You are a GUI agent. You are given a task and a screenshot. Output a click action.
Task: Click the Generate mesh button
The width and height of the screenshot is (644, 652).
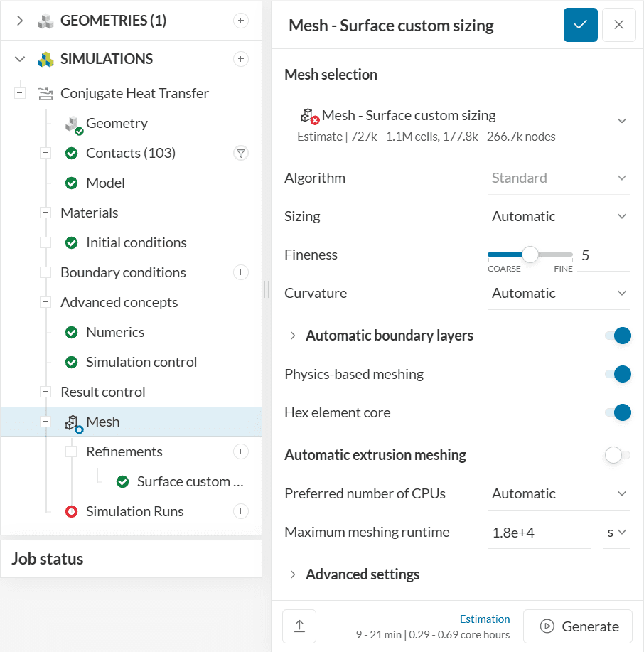[x=577, y=626]
